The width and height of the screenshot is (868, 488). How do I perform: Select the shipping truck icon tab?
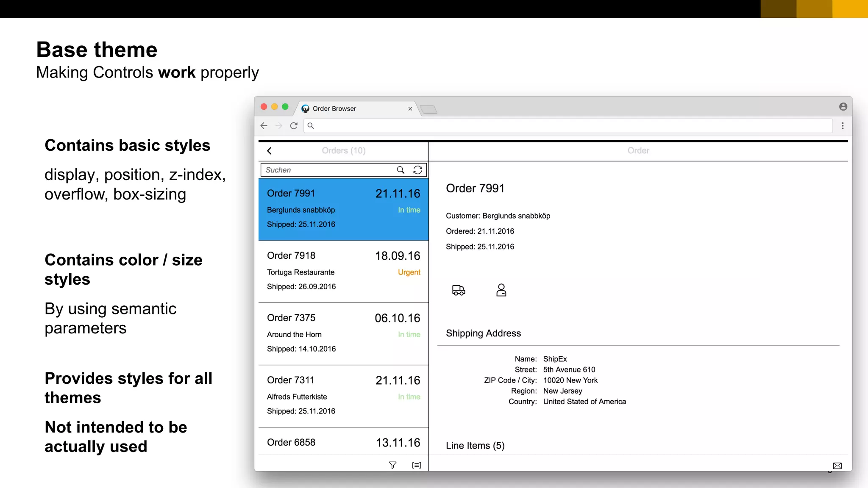pyautogui.click(x=459, y=290)
